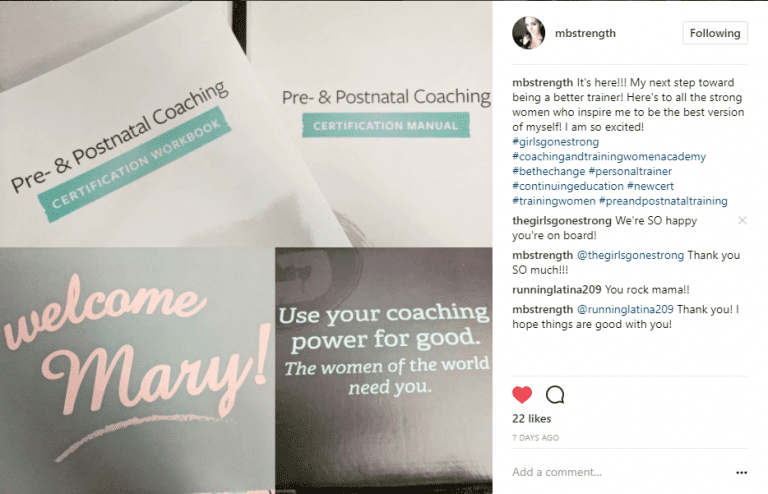Open the #coachingandtrainingwomenacademy hashtag
This screenshot has width=768, height=494.
pyautogui.click(x=609, y=157)
